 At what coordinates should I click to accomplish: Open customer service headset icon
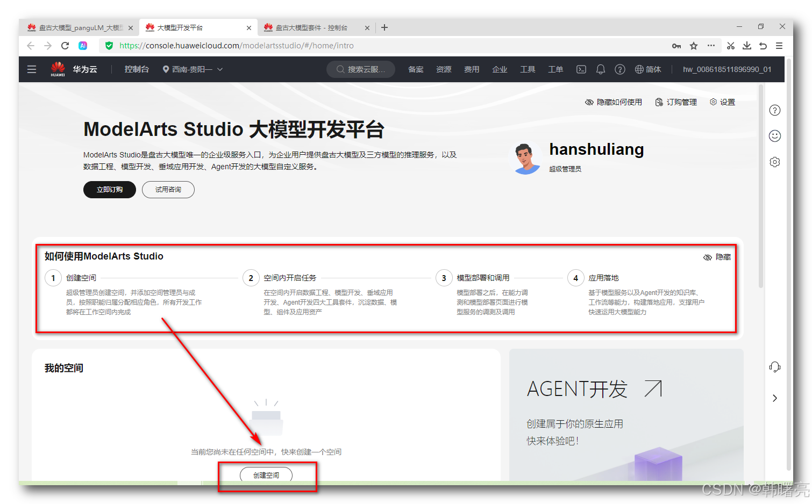[775, 367]
